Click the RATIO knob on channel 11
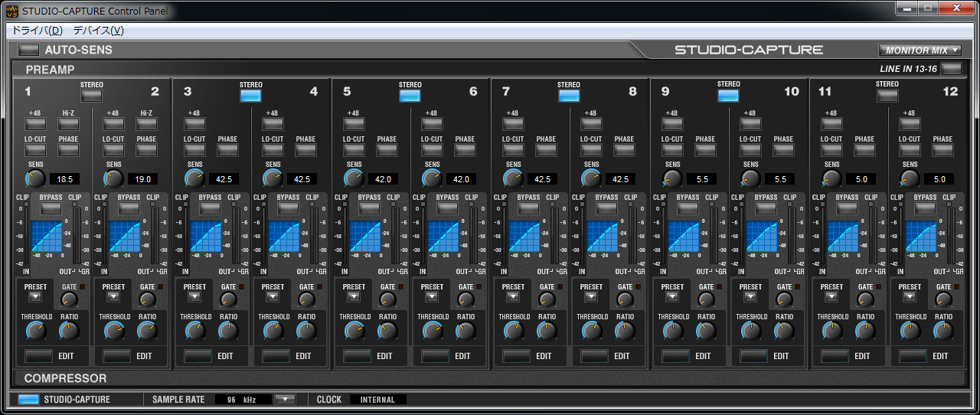The image size is (980, 415). pyautogui.click(x=865, y=331)
